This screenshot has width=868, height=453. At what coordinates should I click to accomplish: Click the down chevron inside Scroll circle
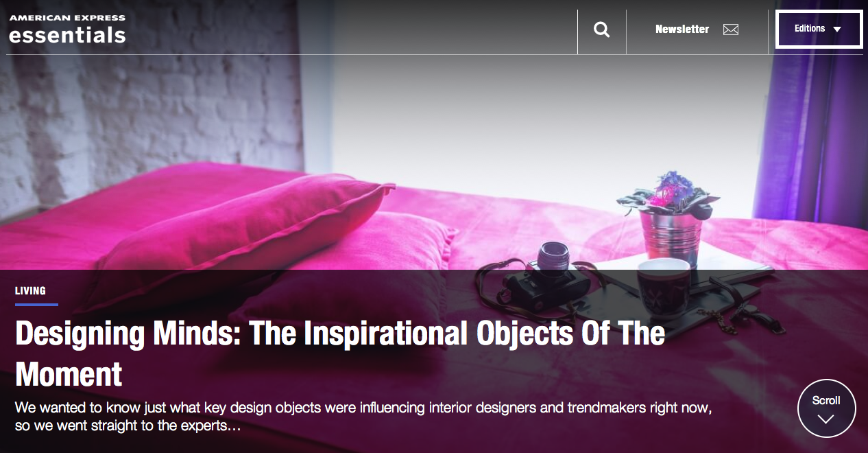[825, 419]
